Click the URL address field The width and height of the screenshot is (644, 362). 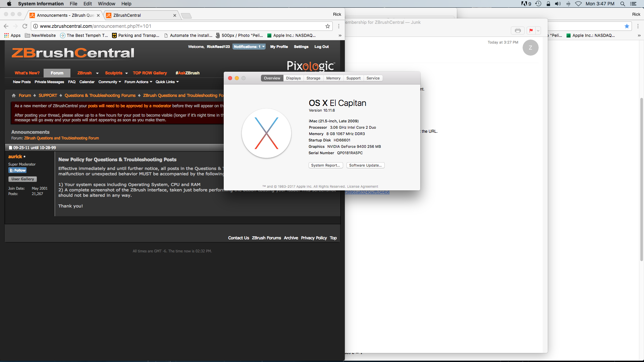point(181,26)
